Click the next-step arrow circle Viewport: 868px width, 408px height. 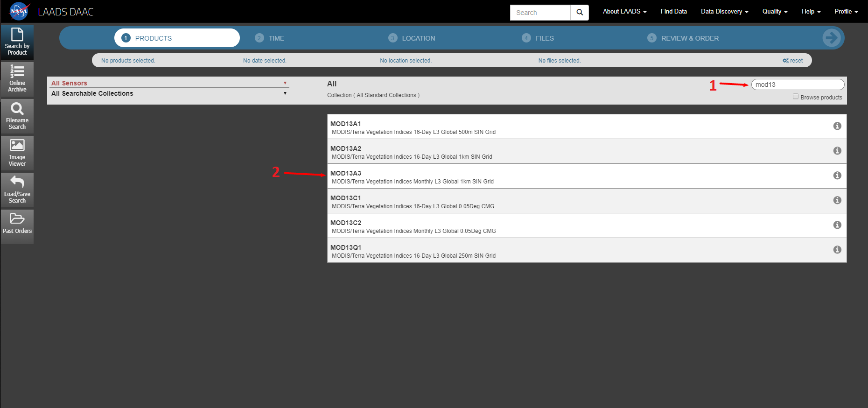coord(832,38)
